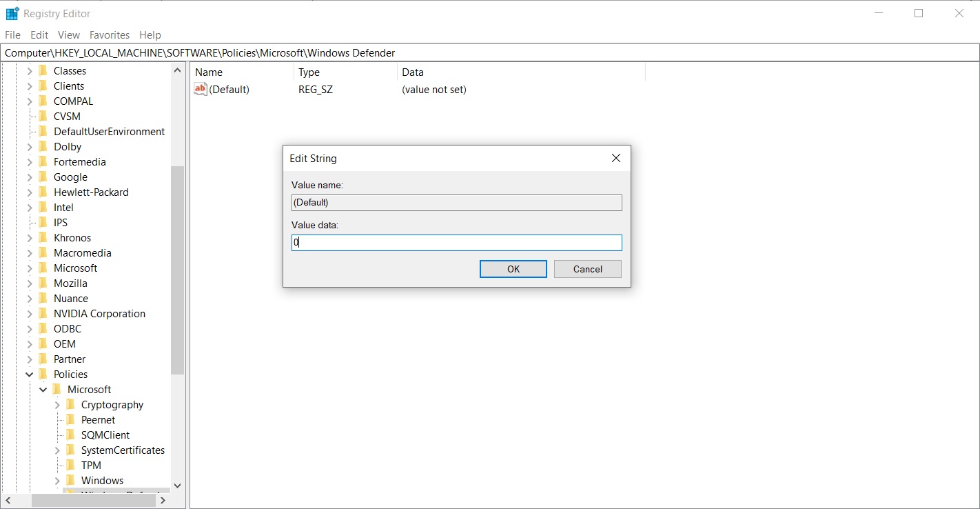Viewport: 980px width, 509px height.
Task: Click the Mozilla folder icon
Action: 43,283
